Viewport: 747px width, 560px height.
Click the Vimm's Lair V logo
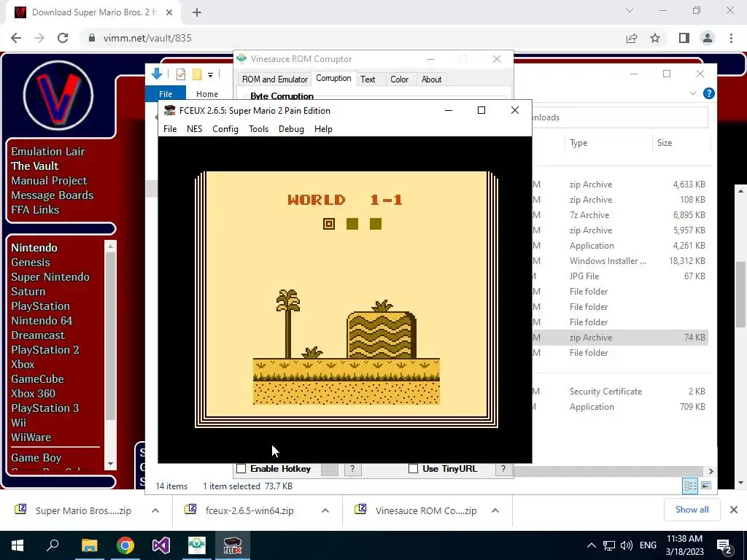click(x=58, y=96)
